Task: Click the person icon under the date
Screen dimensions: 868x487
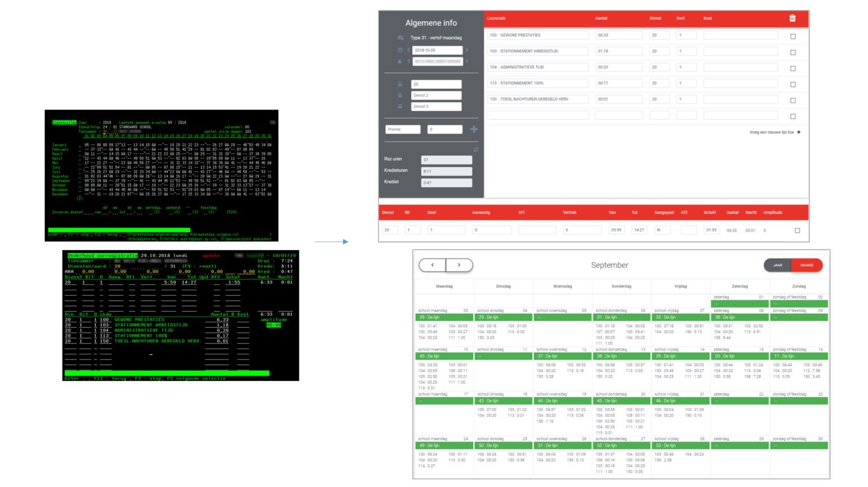Action: click(x=400, y=62)
